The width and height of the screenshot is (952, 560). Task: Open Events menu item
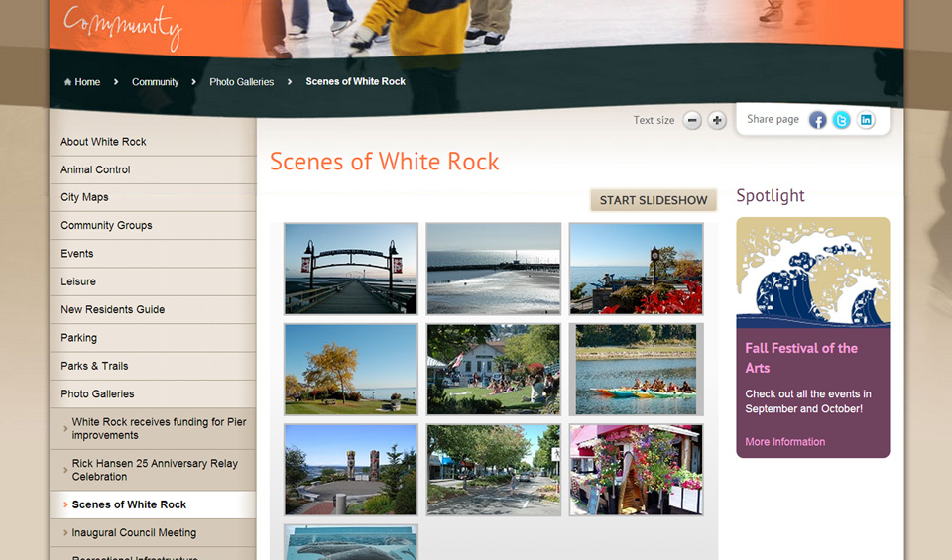(x=153, y=254)
